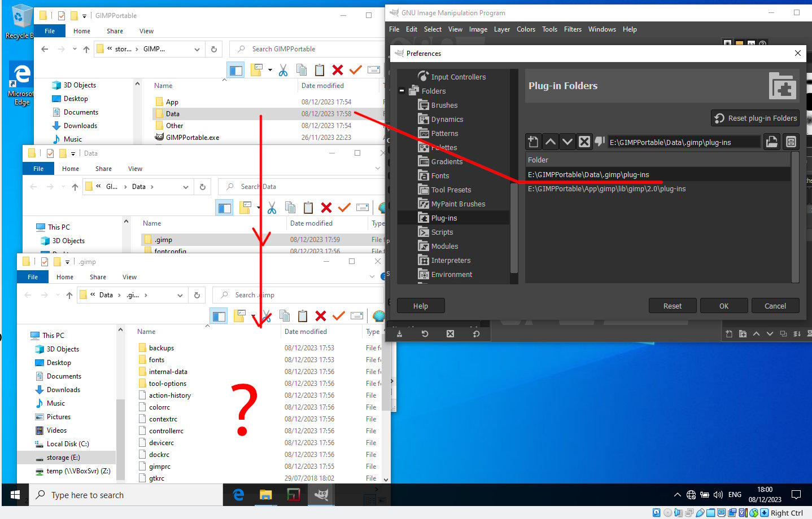Viewport: 812px width, 519px height.
Task: Open recent locations dropdown in GIMPPortable window
Action: click(x=75, y=49)
